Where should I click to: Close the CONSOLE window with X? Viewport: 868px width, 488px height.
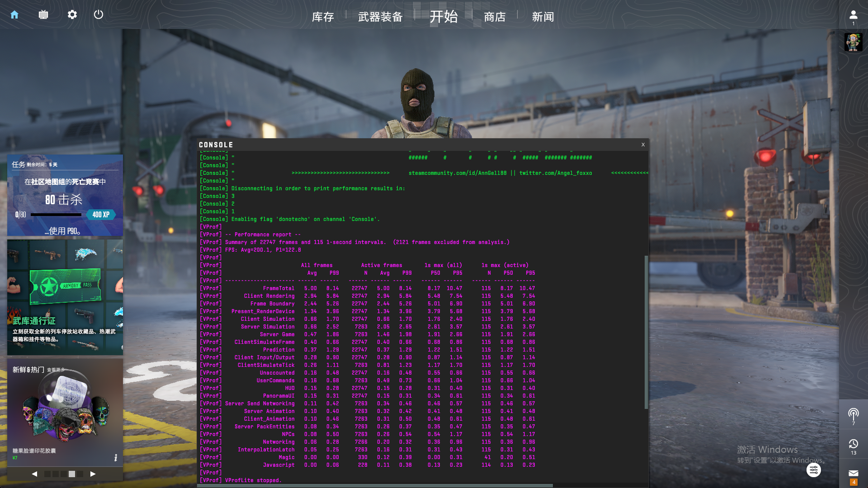click(x=643, y=145)
